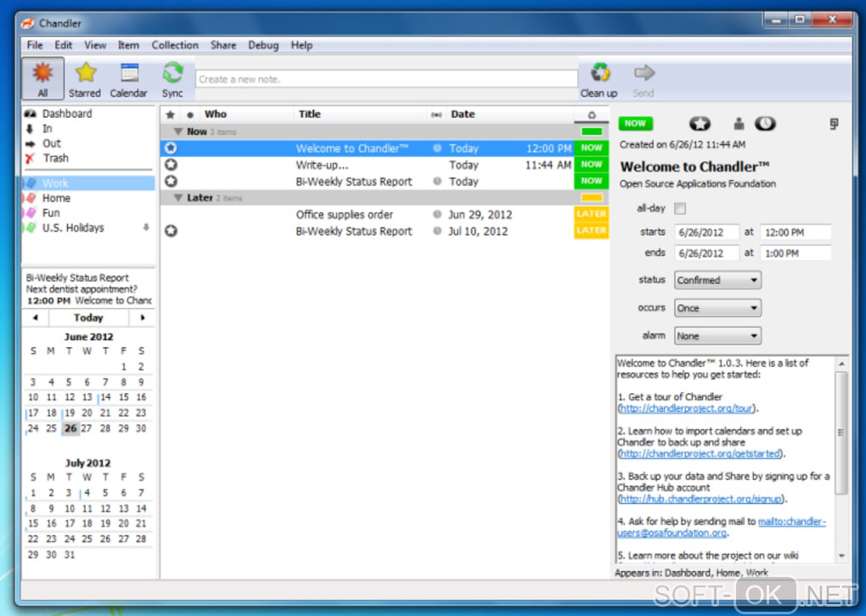Image resolution: width=866 pixels, height=616 pixels.
Task: Check the all-day checkbox
Action: pos(680,209)
